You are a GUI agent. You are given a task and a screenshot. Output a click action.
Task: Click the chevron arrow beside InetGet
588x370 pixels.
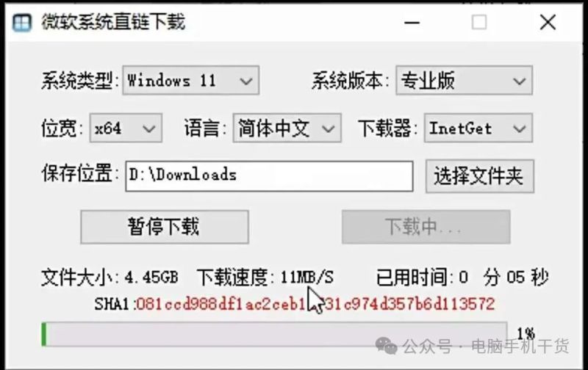pyautogui.click(x=520, y=128)
